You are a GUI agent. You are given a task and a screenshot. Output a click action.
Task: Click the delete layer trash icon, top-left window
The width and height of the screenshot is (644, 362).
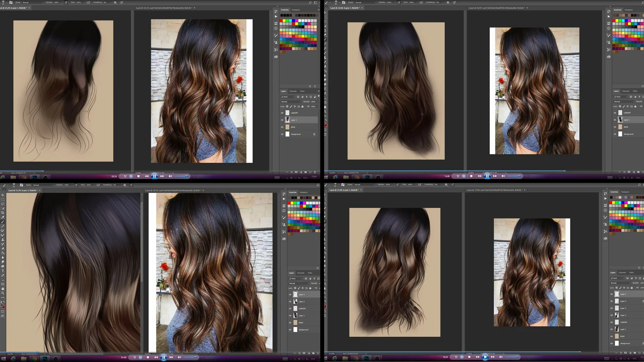(315, 172)
